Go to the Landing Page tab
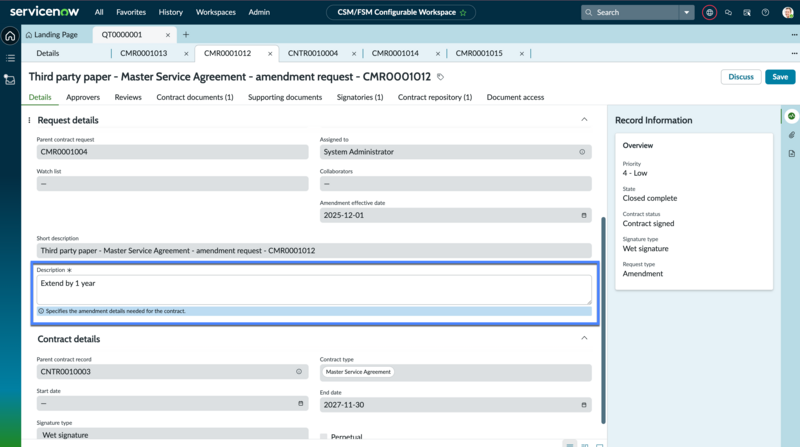The height and width of the screenshot is (447, 800). (52, 35)
